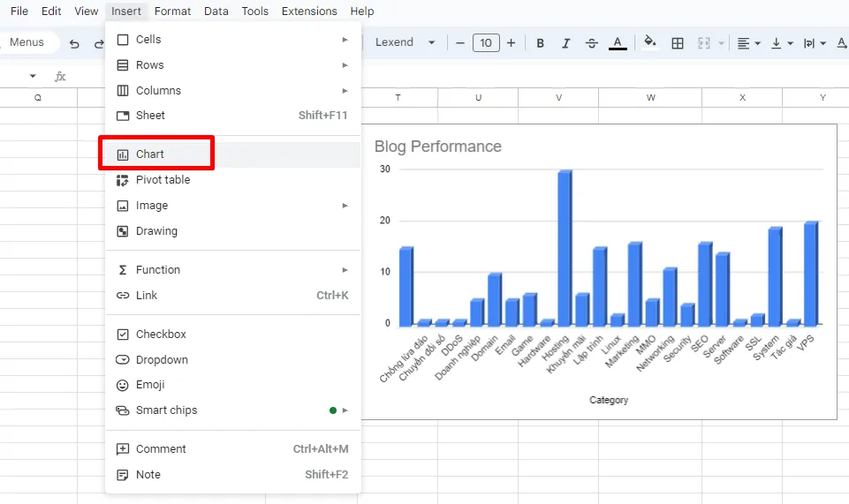Screen dimensions: 849x504
Task: Add a Comment
Action: (x=233, y=449)
